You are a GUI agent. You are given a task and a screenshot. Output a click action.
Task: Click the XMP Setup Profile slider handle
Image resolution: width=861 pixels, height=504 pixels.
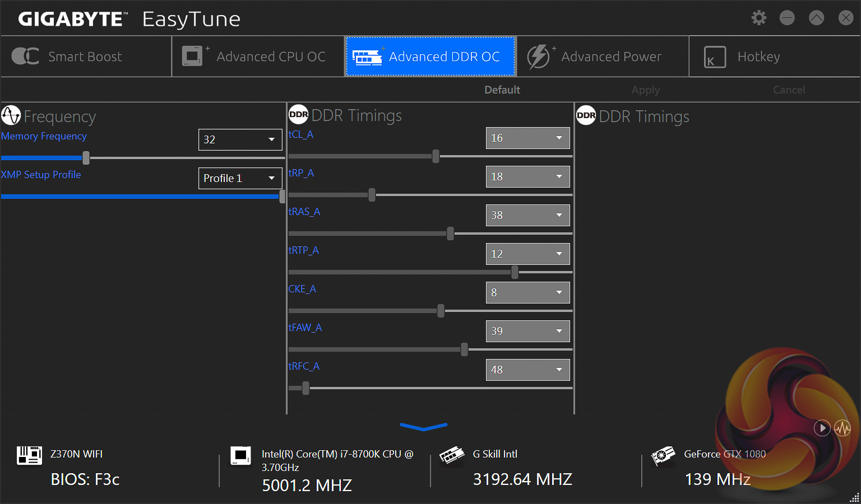282,197
